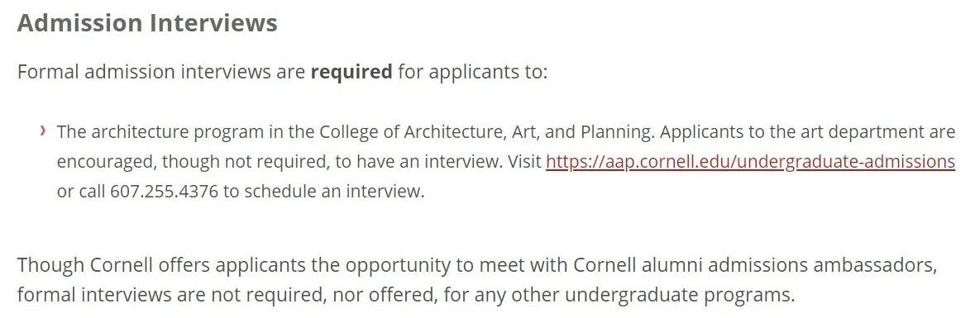Click the word "Visit" before the link
Screen dimensions: 980x318
click(524, 162)
